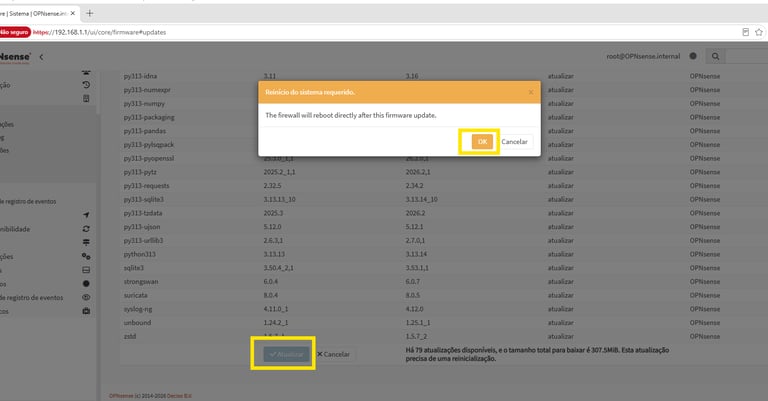Click the solid circle sidebar icon

(x=86, y=283)
